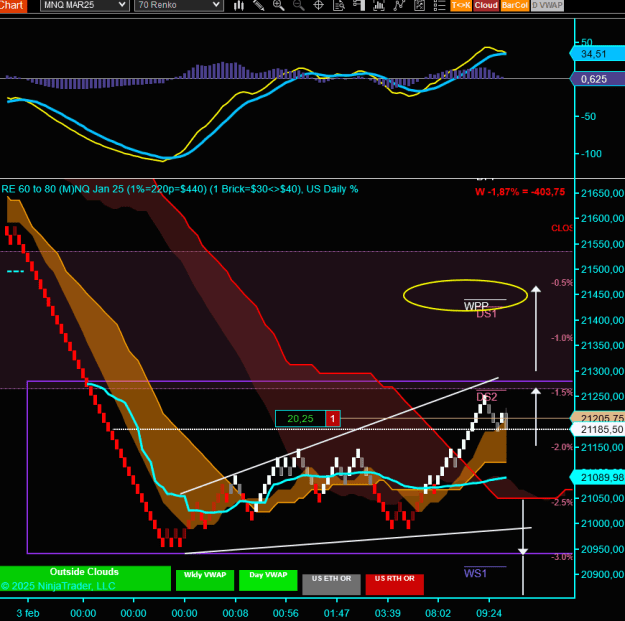Toggle the D VWAP grey button
The width and height of the screenshot is (625, 621).
[547, 5]
